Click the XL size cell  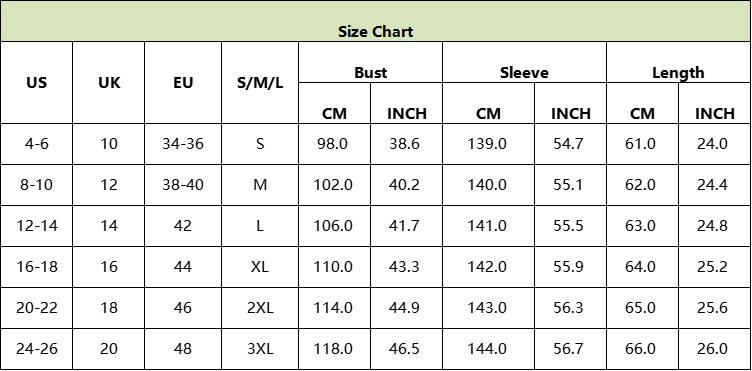coord(260,267)
